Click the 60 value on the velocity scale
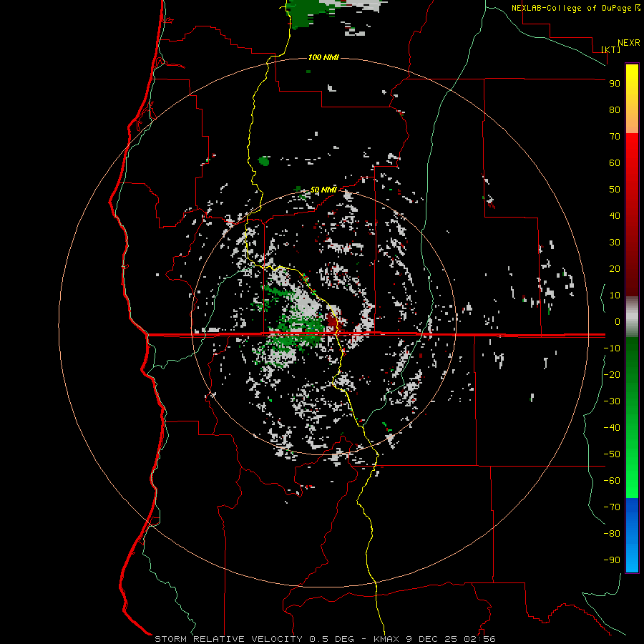The height and width of the screenshot is (644, 644). pos(615,162)
